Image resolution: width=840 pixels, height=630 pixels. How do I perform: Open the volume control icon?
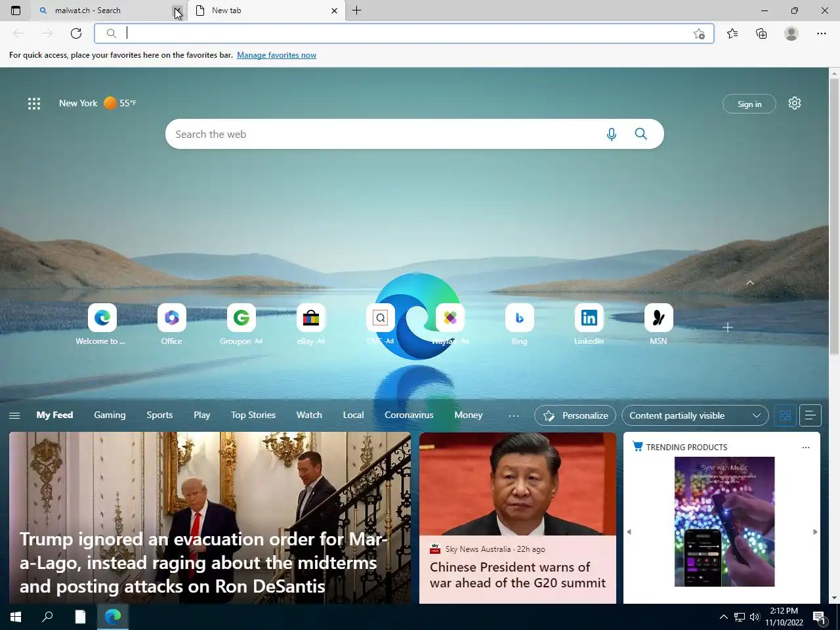tap(755, 617)
